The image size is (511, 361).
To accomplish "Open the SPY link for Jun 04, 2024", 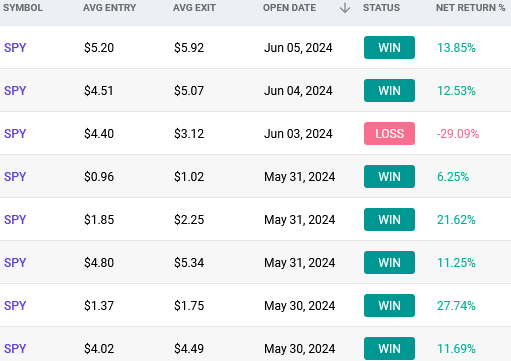I will pos(15,91).
